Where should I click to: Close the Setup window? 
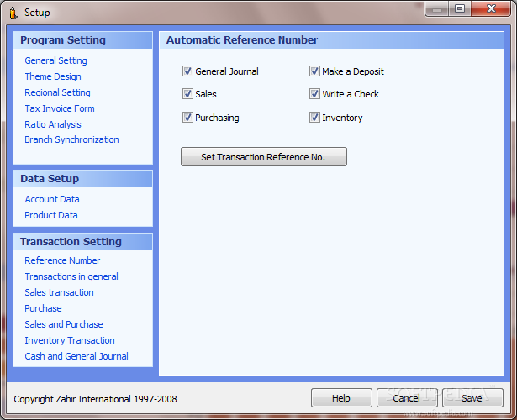491,9
